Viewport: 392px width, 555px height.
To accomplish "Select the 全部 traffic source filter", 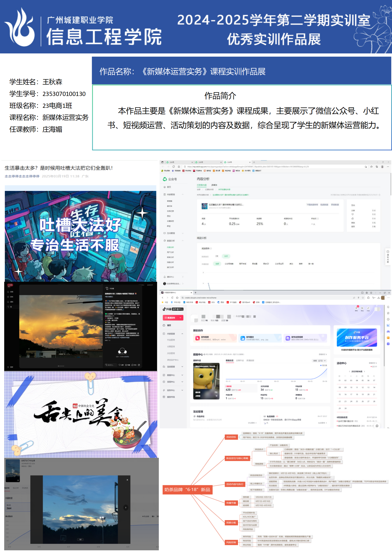I will pos(217,264).
